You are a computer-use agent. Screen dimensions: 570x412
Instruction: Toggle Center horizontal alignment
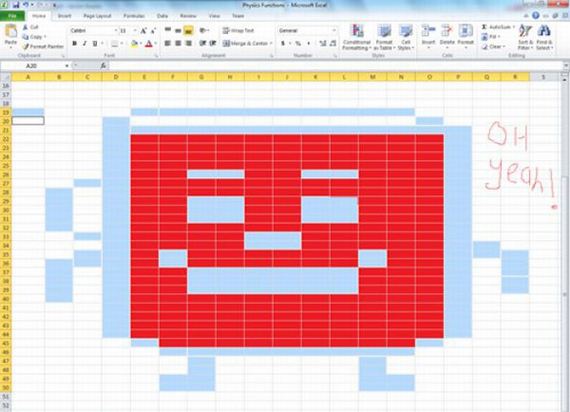coord(178,43)
